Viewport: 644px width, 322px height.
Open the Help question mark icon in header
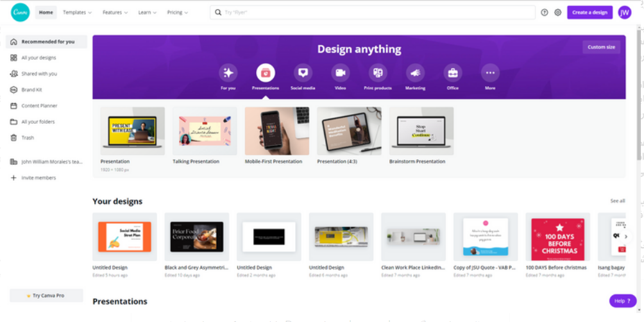click(544, 12)
